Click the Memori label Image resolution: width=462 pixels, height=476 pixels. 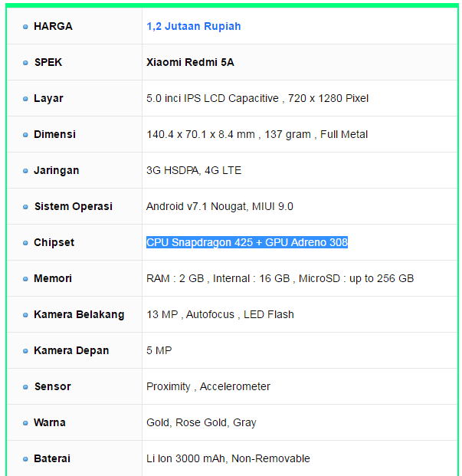(x=53, y=278)
